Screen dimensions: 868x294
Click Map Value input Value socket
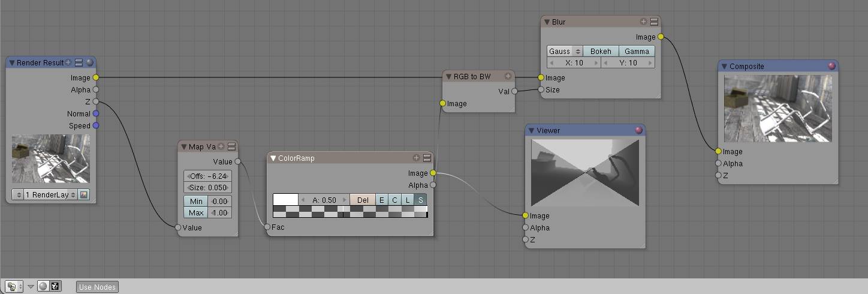178,227
